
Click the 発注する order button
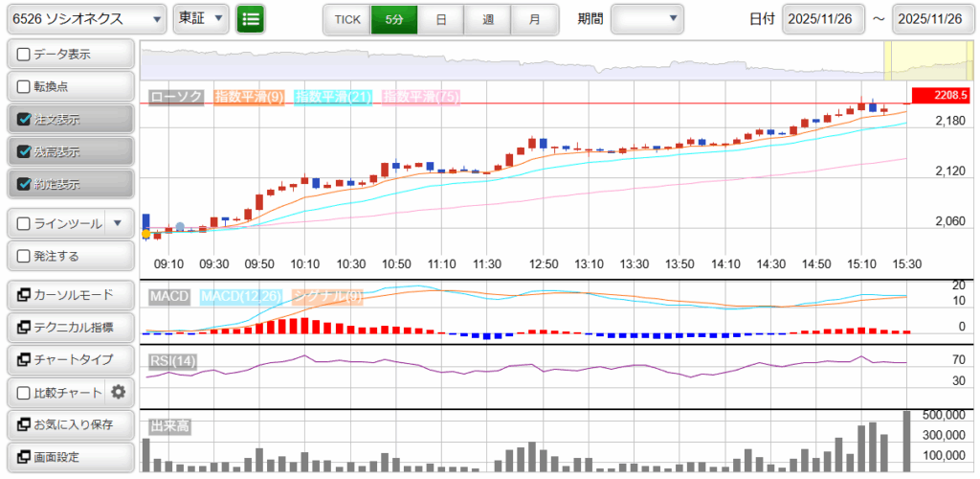[x=70, y=256]
